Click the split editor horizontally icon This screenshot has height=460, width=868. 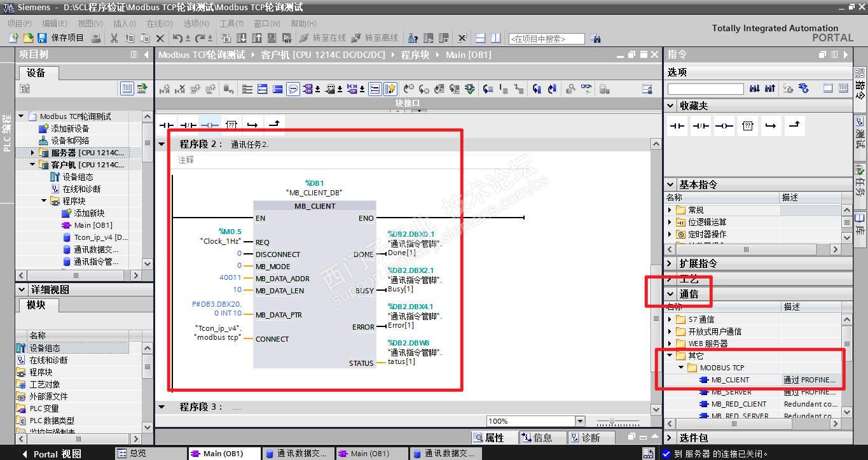(x=481, y=38)
